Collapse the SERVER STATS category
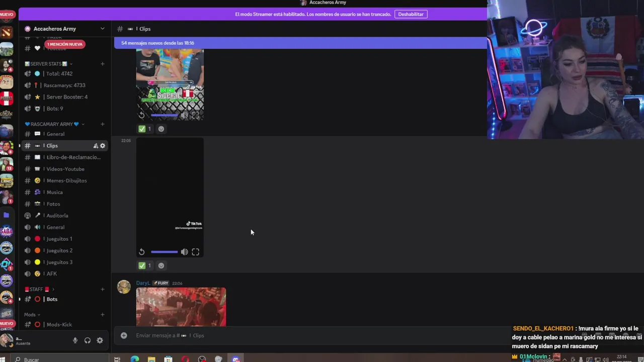Viewport: 644px width, 362px height. pos(49,64)
